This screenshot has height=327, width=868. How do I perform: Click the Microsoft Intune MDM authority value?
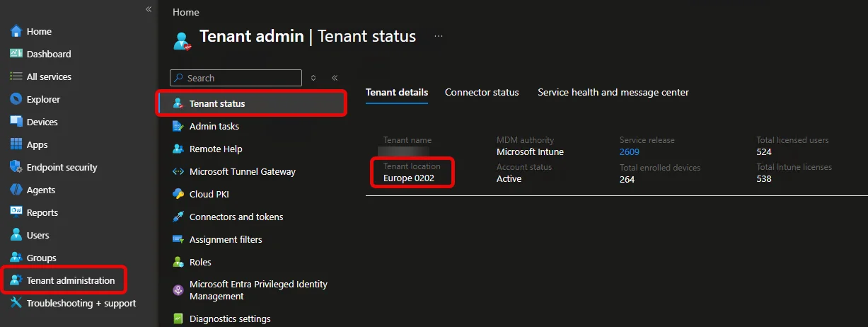(x=530, y=151)
